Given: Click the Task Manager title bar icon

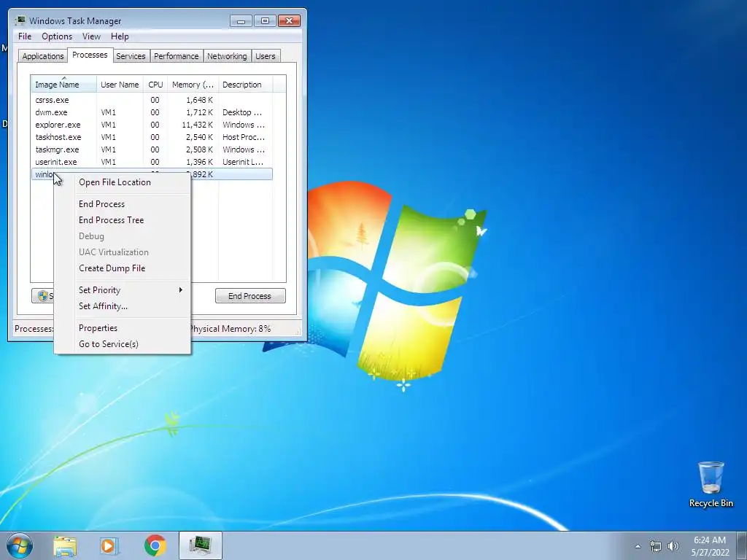Looking at the screenshot, I should [20, 20].
